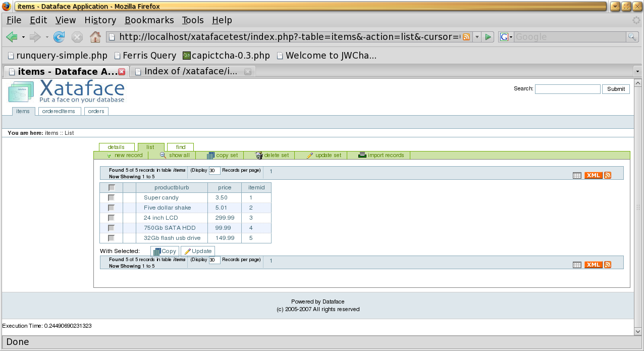Viewport: 644px width, 351px height.
Task: Click the Copy button under With Selected
Action: point(165,251)
